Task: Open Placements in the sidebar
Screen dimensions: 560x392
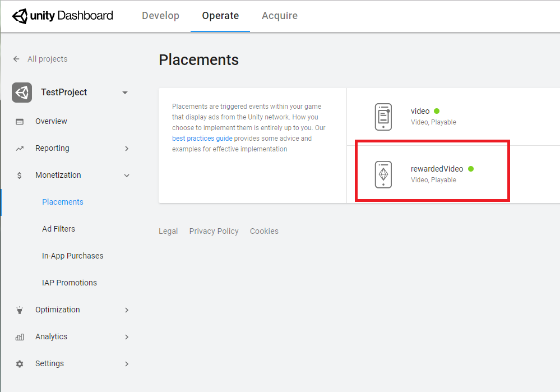Action: click(x=62, y=202)
